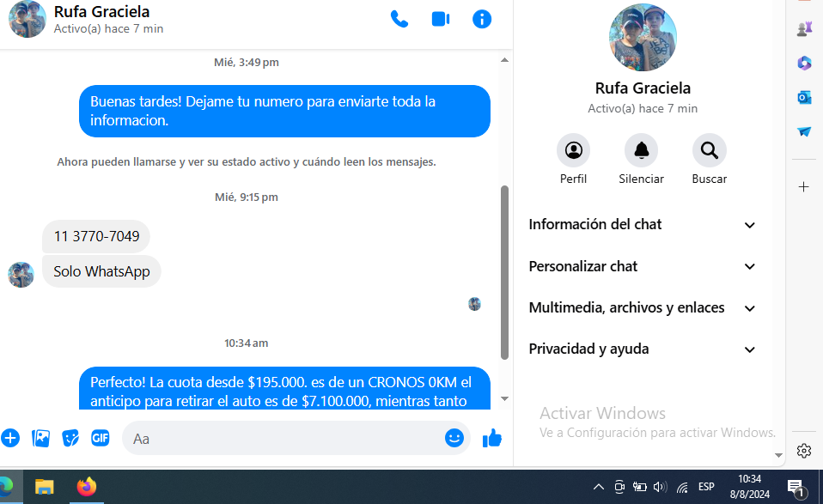This screenshot has height=504, width=823.
Task: Mute the conversation with Silenciar bell
Action: (x=641, y=151)
